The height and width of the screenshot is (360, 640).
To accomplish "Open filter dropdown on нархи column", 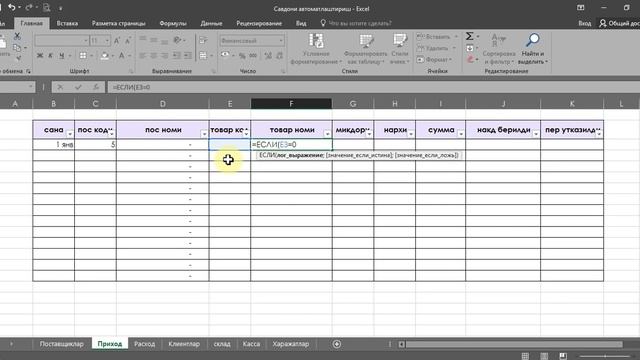I will [411, 134].
